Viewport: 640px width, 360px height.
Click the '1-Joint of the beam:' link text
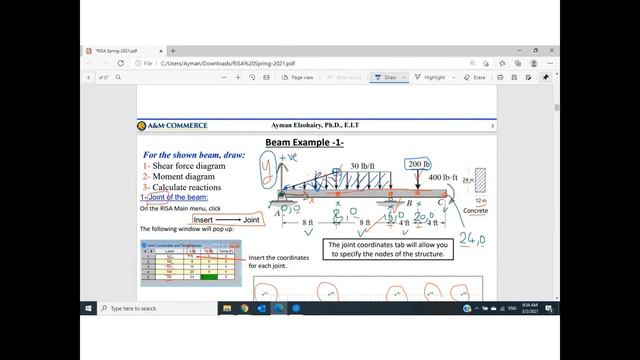(174, 197)
